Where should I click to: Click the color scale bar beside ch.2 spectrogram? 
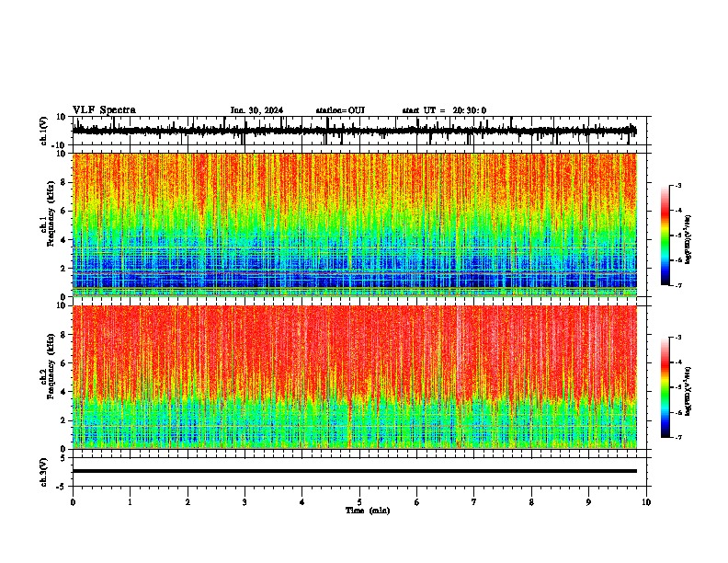pyautogui.click(x=665, y=387)
